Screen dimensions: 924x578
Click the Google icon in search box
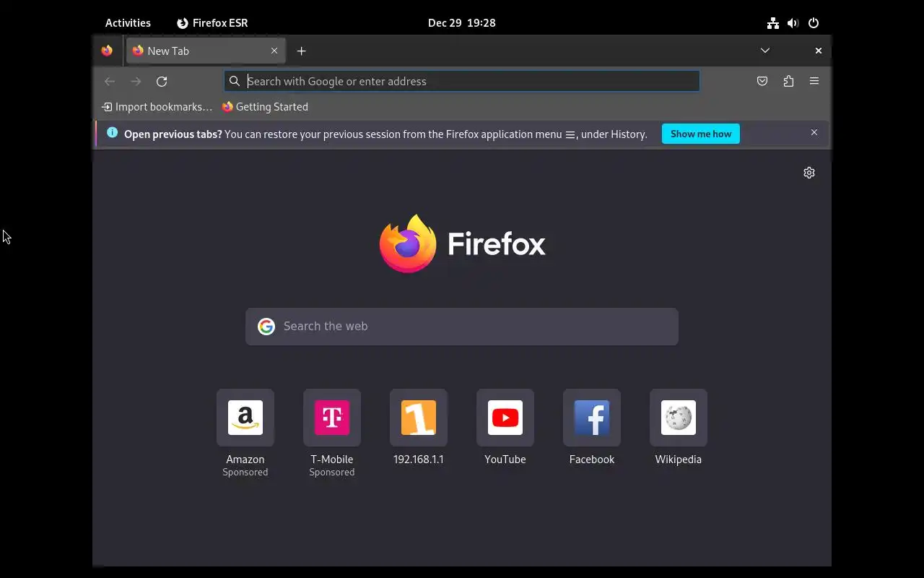(266, 327)
